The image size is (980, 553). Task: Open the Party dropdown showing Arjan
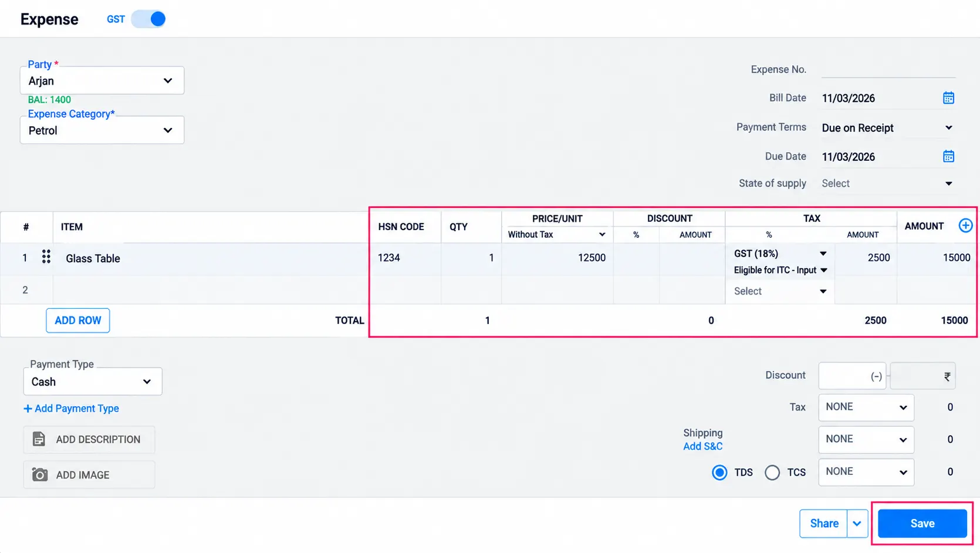tap(102, 80)
